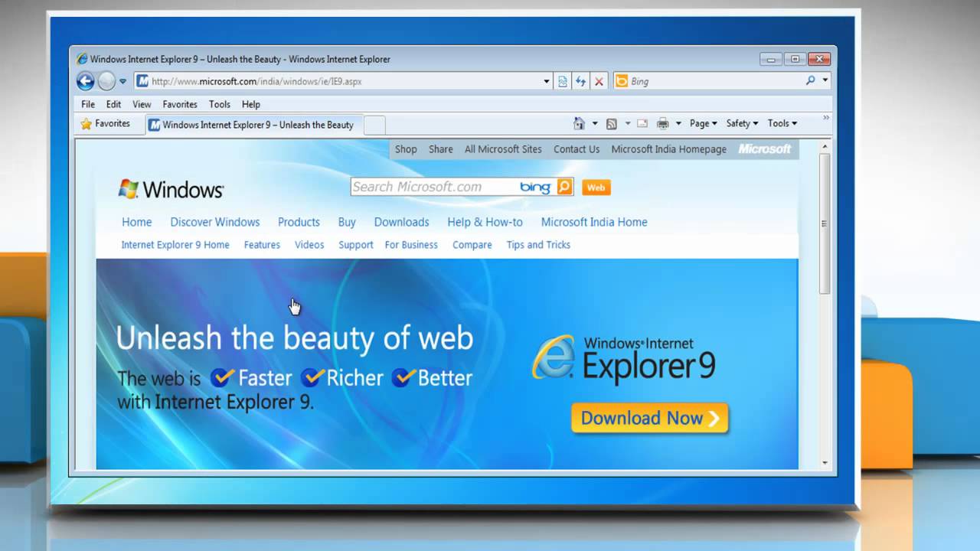Open Discover Windows navigation link
This screenshot has width=980, height=551.
[x=215, y=222]
